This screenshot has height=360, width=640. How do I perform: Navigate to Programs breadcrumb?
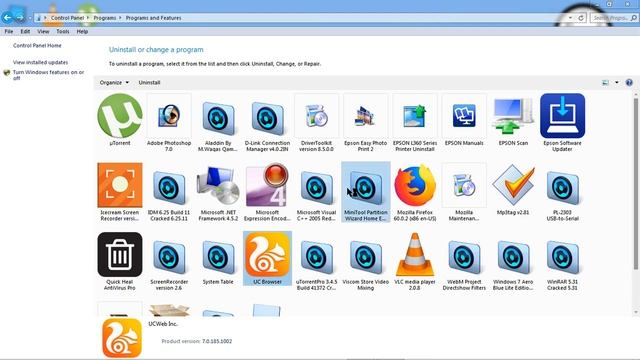coord(104,18)
